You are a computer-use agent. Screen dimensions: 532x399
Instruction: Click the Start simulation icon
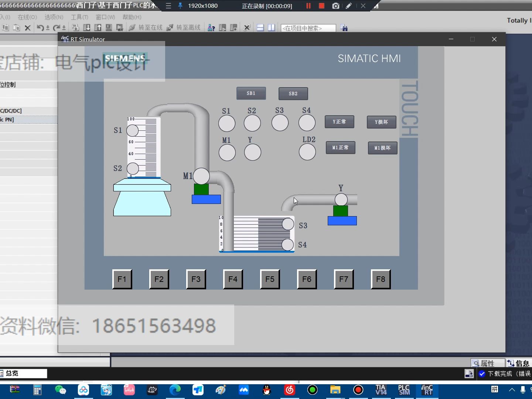click(x=109, y=28)
